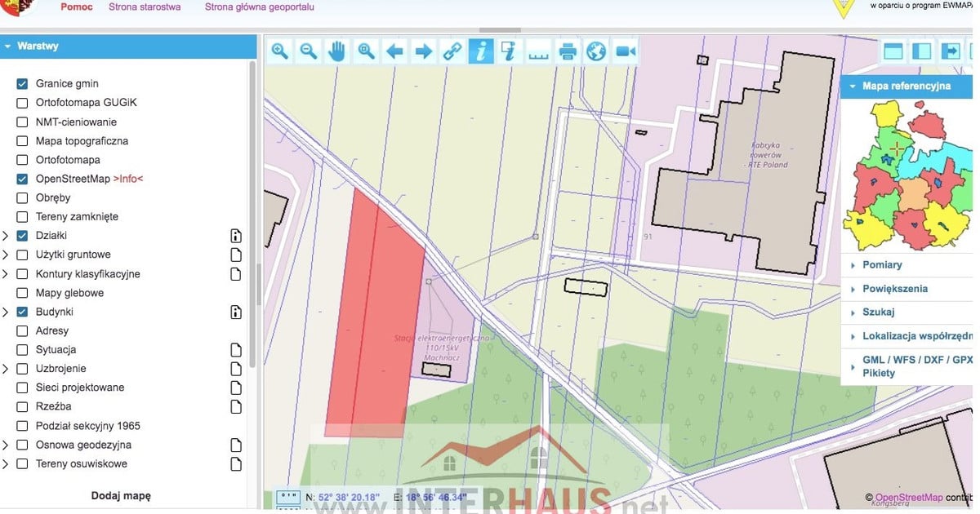This screenshot has width=980, height=514.
Task: Click the chain link share icon
Action: pyautogui.click(x=452, y=51)
